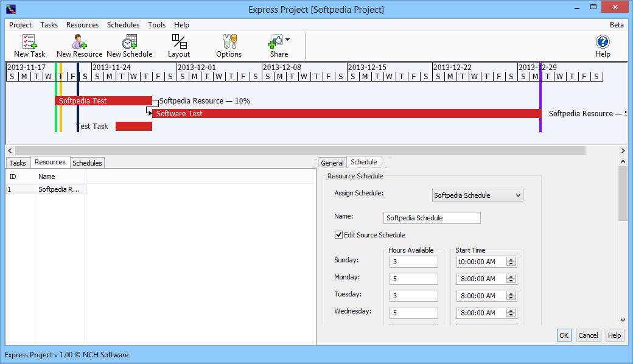This screenshot has width=633, height=364.
Task: Open the Tools menu
Action: click(156, 25)
